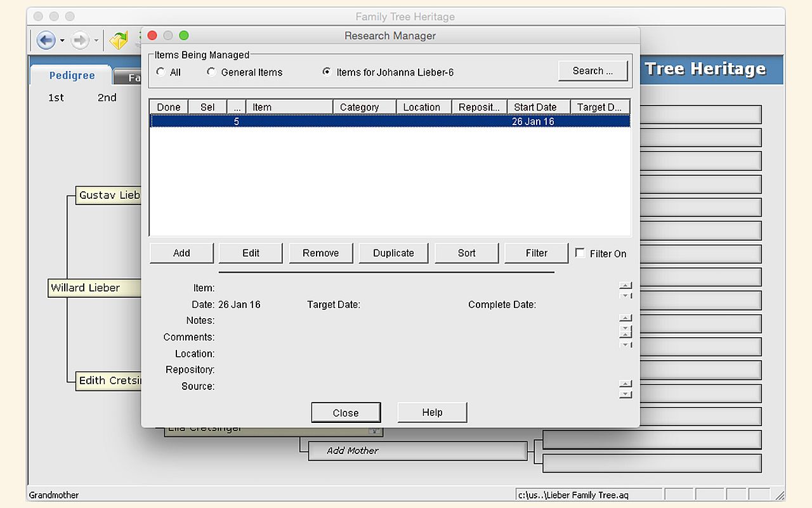Open the Back history dropdown arrow
The width and height of the screenshot is (812, 508).
(62, 41)
